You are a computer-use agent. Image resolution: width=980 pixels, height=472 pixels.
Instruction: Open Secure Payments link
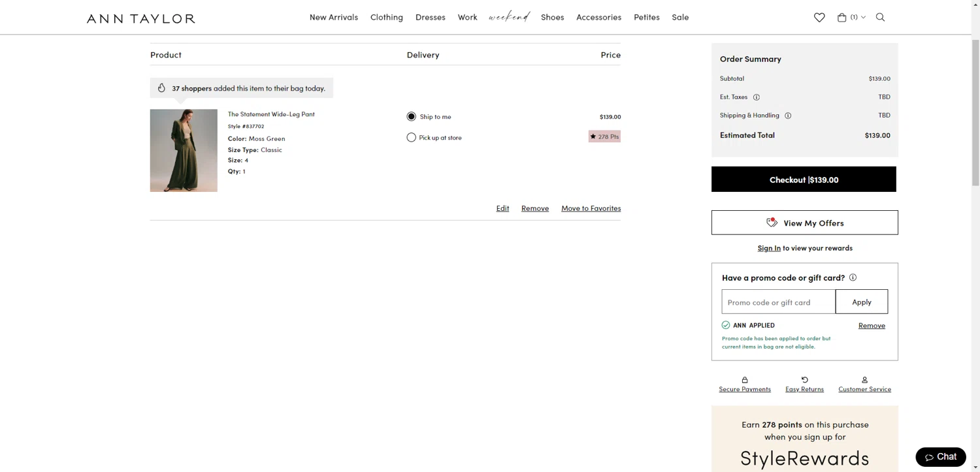745,389
